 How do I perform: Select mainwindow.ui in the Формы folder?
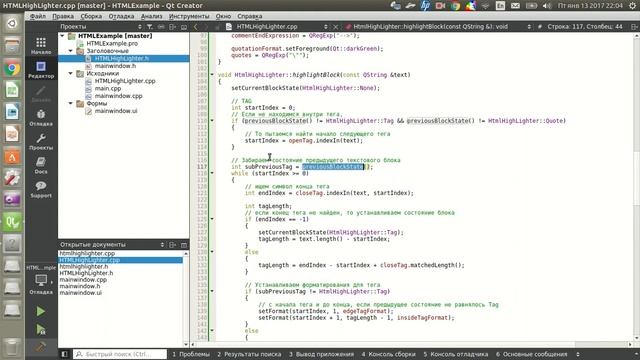(116, 111)
